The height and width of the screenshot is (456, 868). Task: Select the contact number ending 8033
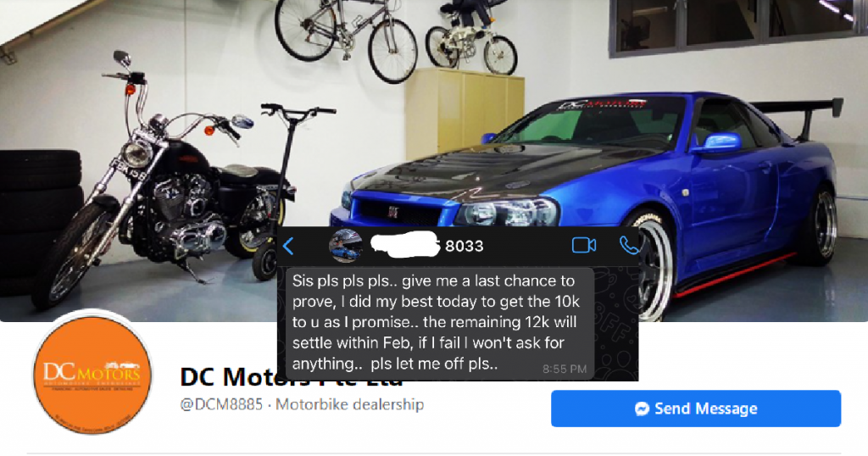464,246
